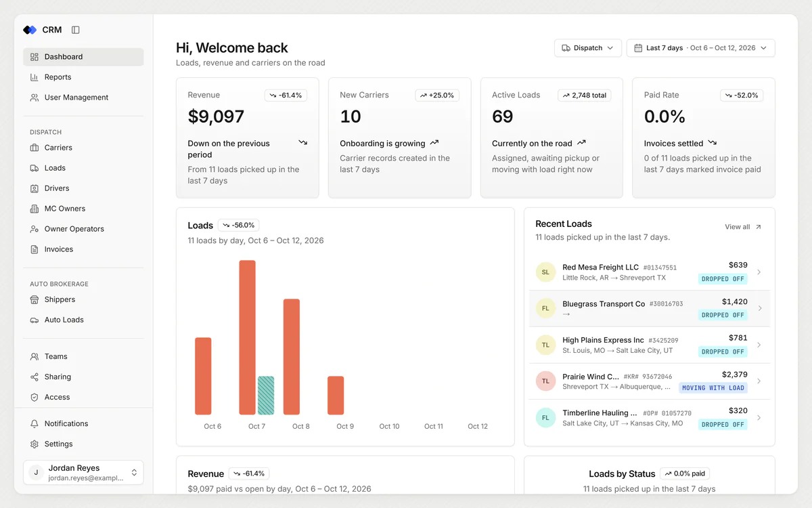The width and height of the screenshot is (812, 508).
Task: Click the View all link
Action: coord(743,227)
